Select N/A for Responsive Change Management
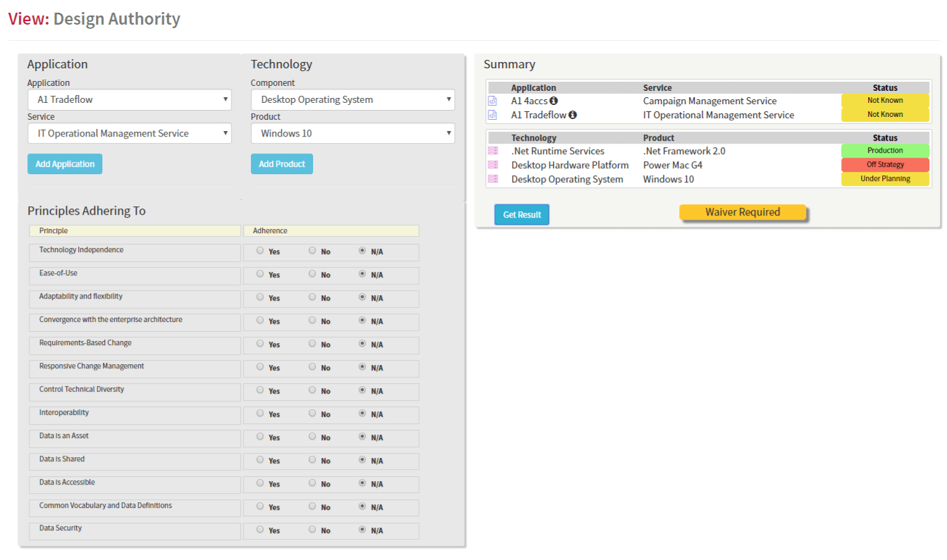Screen dimensions: 947x560 click(363, 366)
